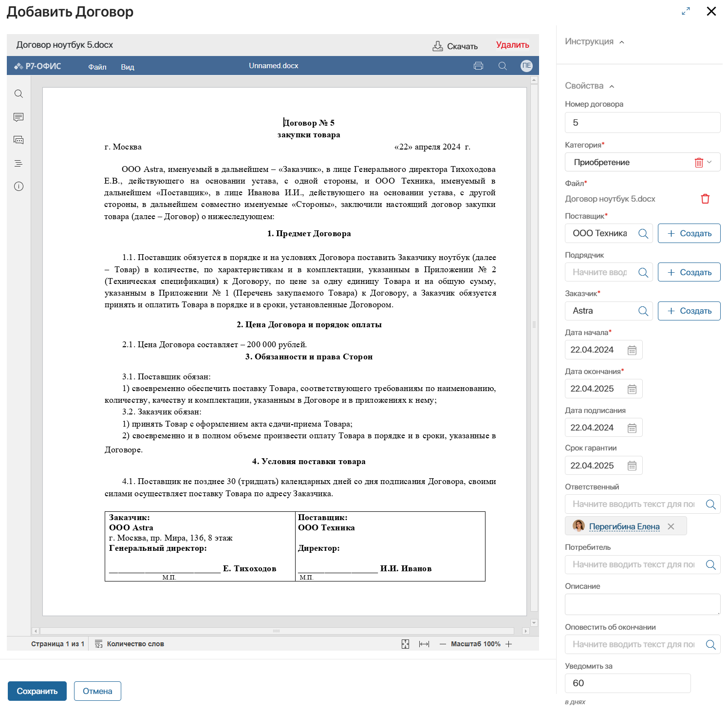
Task: Click the Дата начала field 22.04.2024
Action: point(604,350)
